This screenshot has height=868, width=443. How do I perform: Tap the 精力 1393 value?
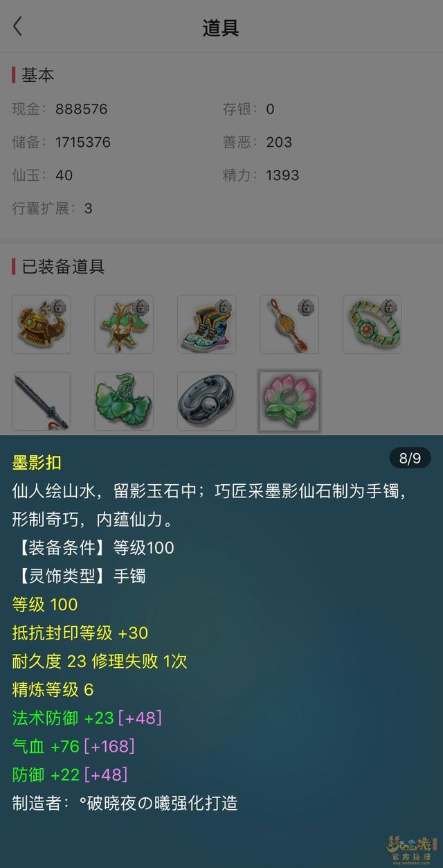coord(282,175)
